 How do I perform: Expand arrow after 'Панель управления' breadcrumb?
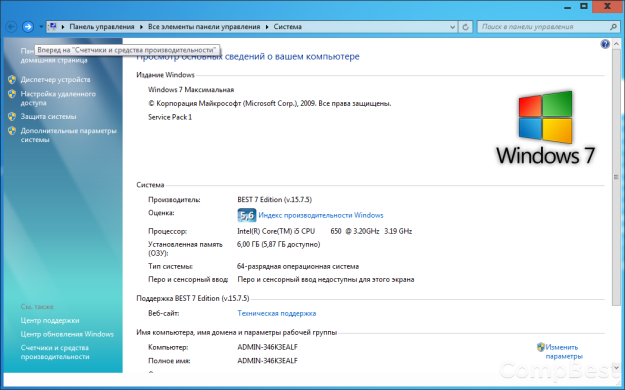click(141, 27)
